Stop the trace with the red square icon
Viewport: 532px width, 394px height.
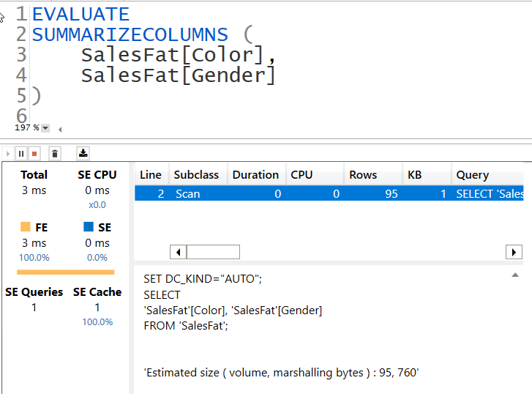coord(34,154)
